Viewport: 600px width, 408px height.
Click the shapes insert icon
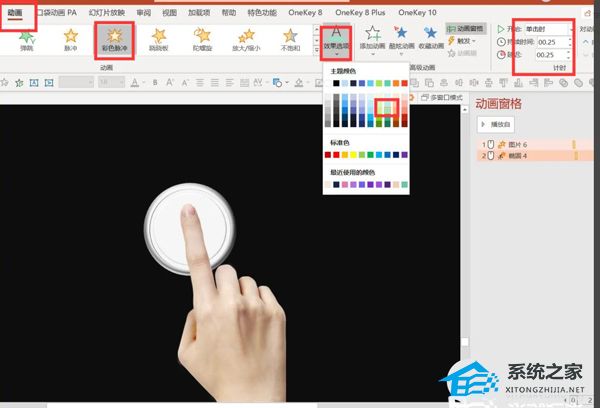(x=278, y=82)
